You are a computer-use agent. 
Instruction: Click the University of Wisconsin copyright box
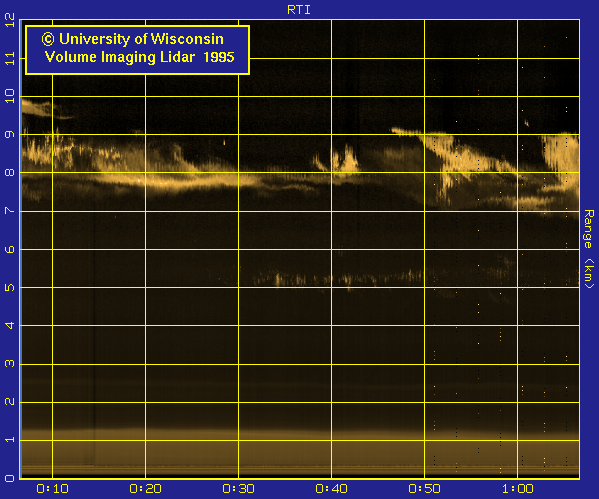tap(138, 50)
